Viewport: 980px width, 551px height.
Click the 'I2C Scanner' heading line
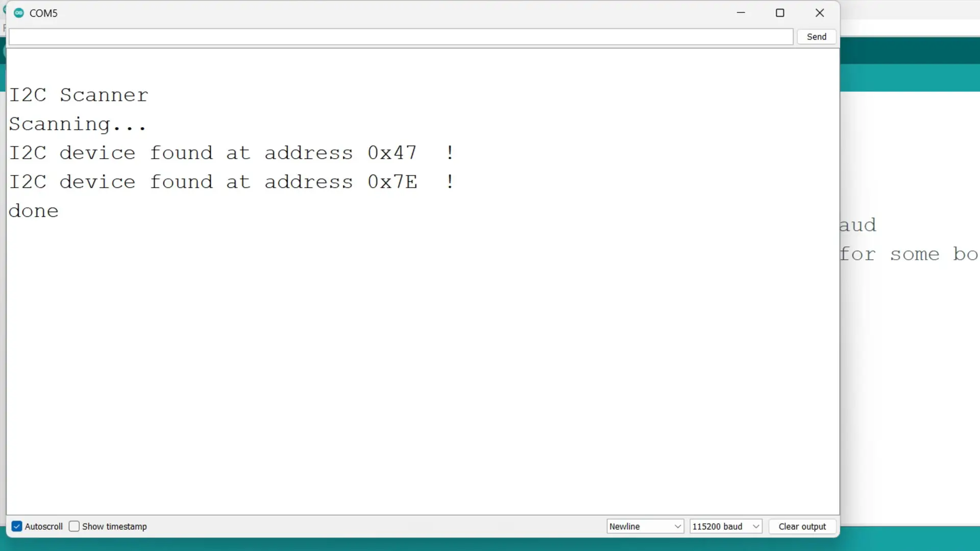coord(79,95)
